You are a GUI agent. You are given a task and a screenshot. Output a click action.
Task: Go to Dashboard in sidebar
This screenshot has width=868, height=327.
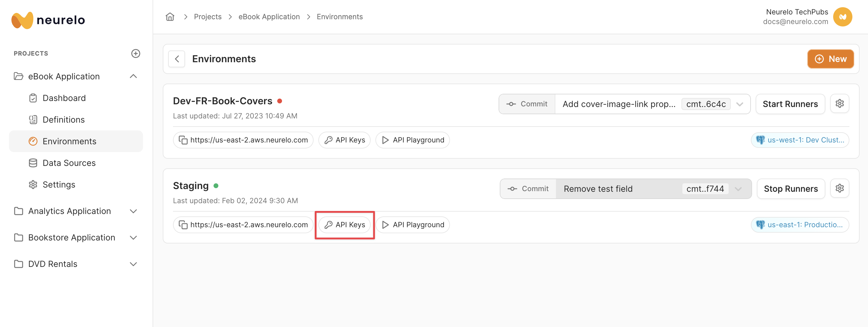click(x=64, y=98)
